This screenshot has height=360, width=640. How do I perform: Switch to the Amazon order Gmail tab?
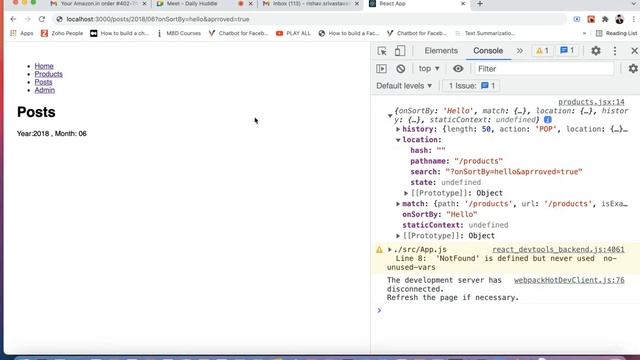pos(98,4)
